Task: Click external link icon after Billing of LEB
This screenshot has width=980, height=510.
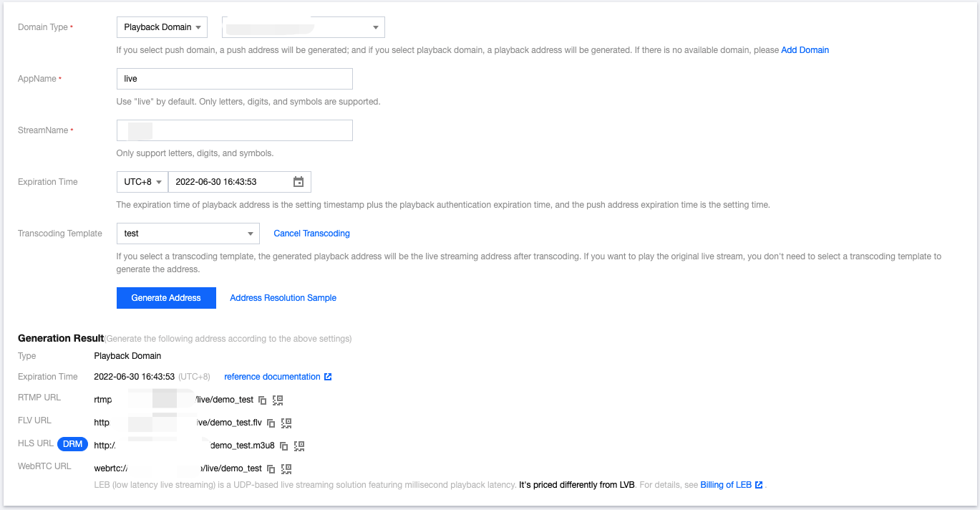Action: pyautogui.click(x=759, y=485)
